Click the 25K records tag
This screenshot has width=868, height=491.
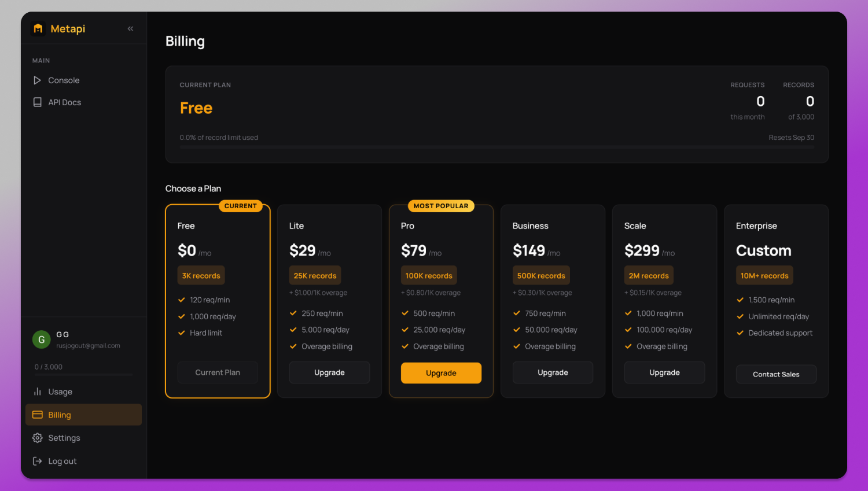coord(315,275)
